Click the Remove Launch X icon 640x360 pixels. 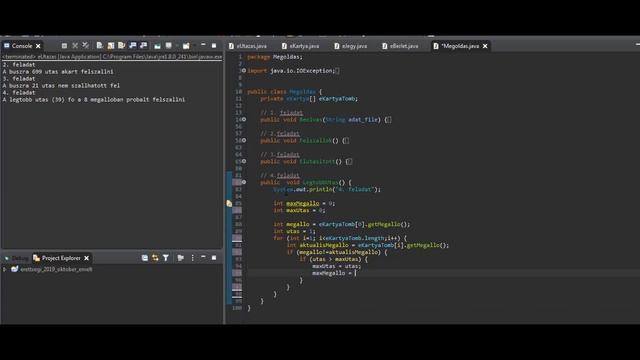click(75, 46)
